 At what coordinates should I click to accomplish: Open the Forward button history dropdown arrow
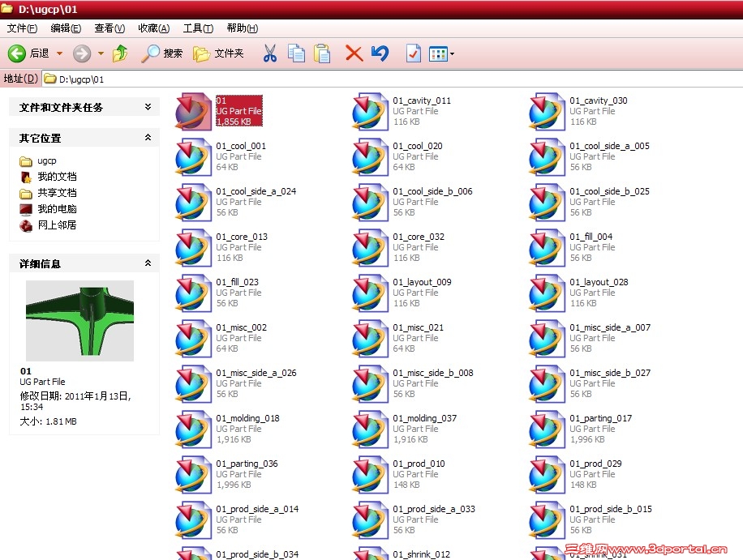point(101,53)
